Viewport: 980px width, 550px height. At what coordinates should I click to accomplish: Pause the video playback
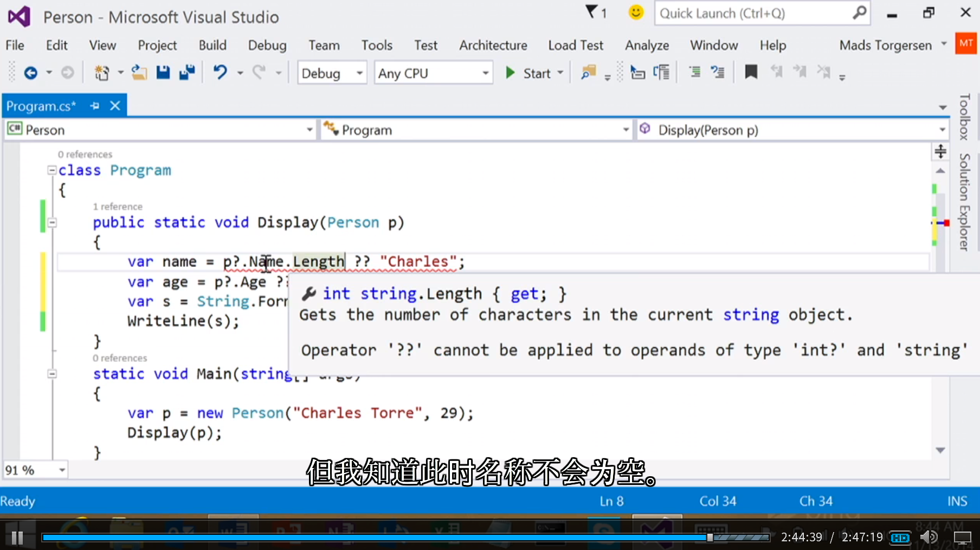coord(17,538)
